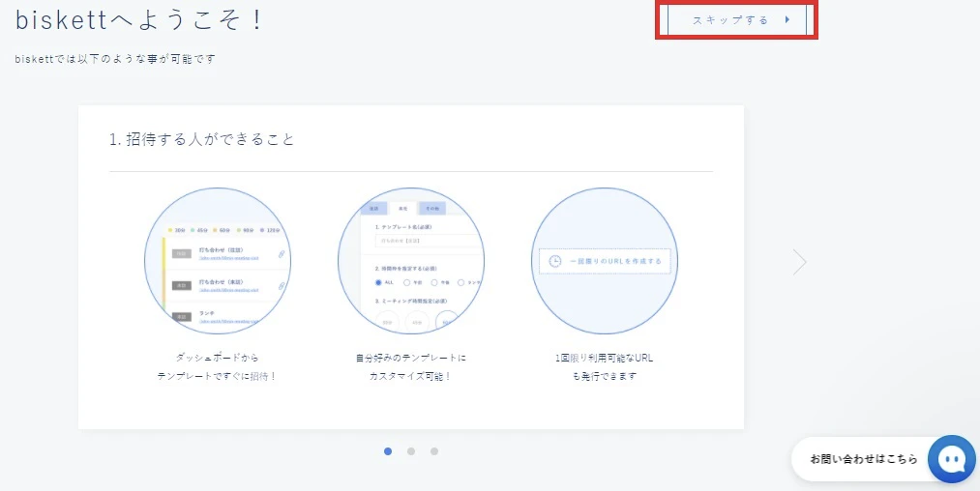Jump to the second carousel dot
Image resolution: width=980 pixels, height=491 pixels.
411,450
